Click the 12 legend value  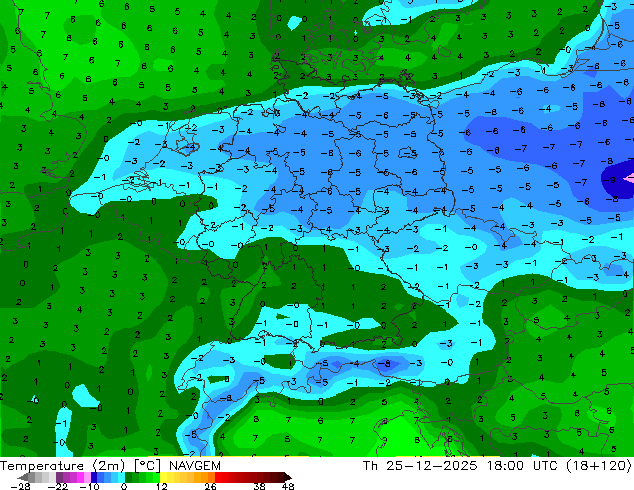pos(162,486)
